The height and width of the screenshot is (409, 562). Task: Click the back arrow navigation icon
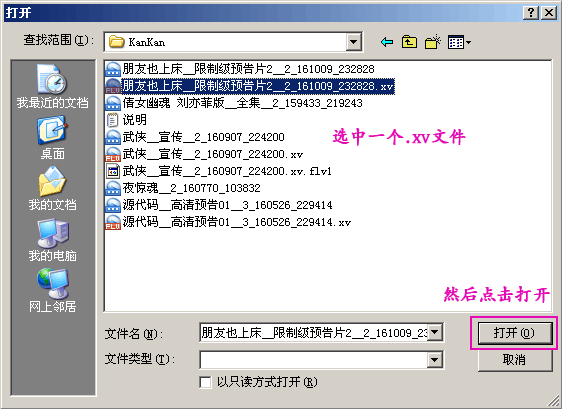click(x=387, y=42)
